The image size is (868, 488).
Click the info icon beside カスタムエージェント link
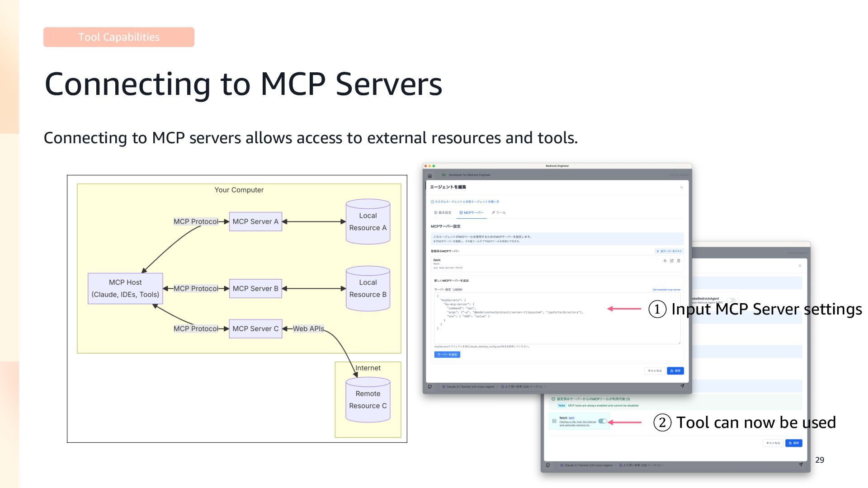click(x=432, y=202)
